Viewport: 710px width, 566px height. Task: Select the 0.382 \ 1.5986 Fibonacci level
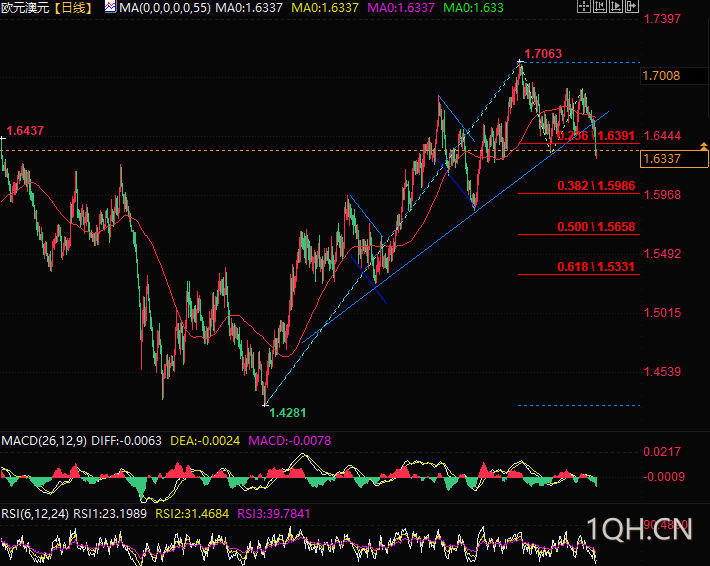pyautogui.click(x=596, y=186)
